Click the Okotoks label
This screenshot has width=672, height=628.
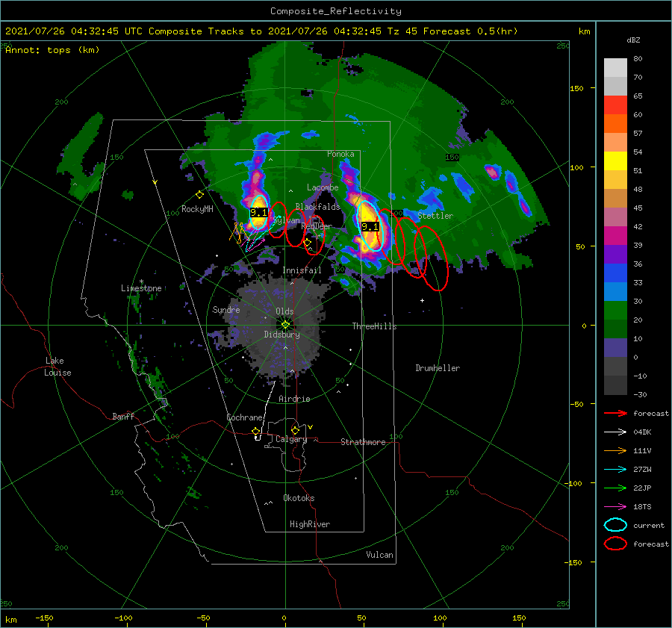(x=299, y=498)
